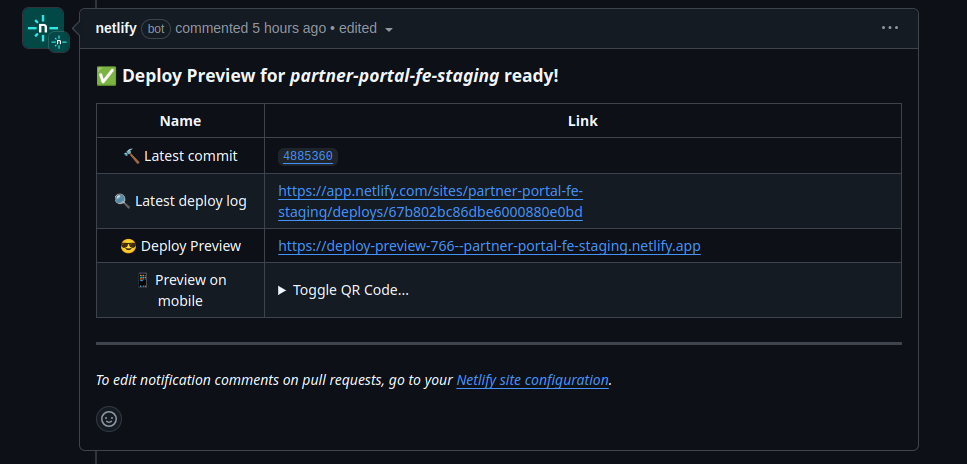Click the "5 hours ago" timestamp
This screenshot has width=967, height=464.
(289, 28)
